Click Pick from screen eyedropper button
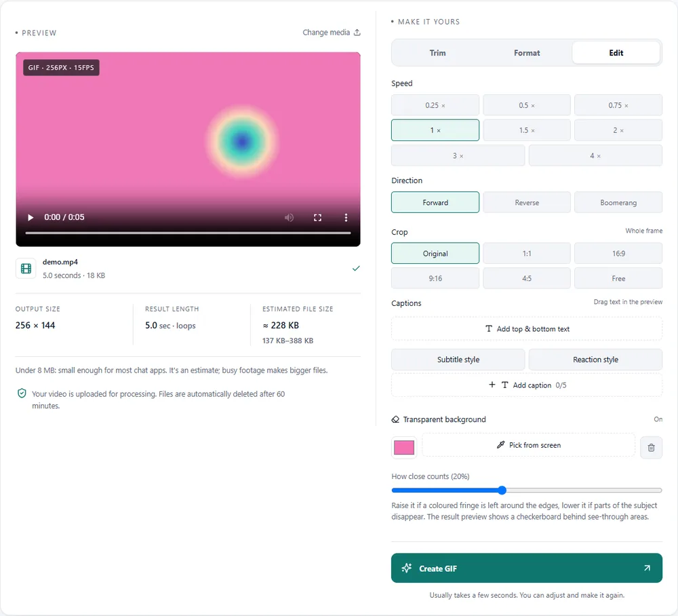This screenshot has width=678, height=616. pos(528,445)
